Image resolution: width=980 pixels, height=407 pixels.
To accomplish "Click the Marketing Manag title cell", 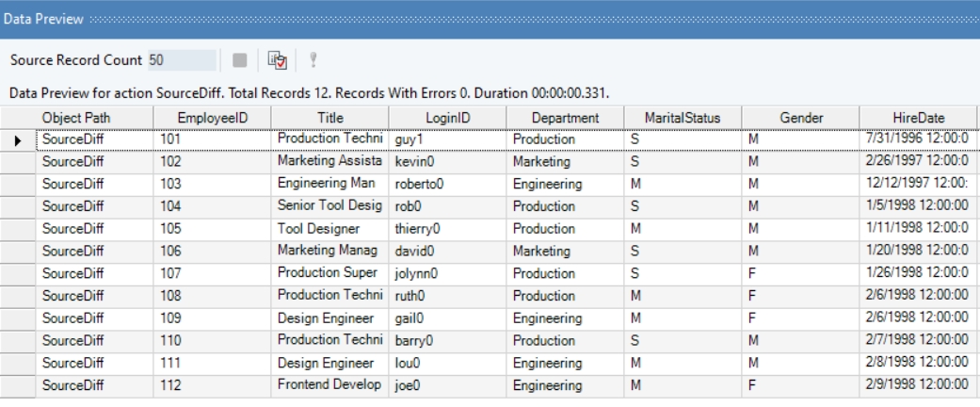I will pyautogui.click(x=329, y=252).
